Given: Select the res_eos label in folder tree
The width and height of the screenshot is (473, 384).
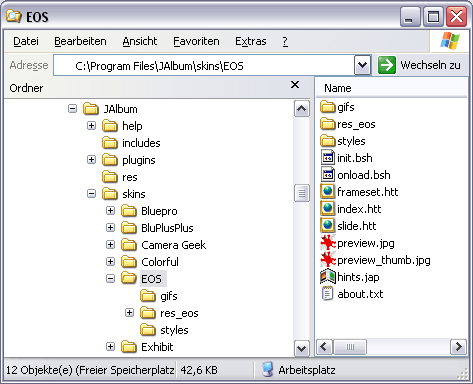Looking at the screenshot, I should click(179, 313).
